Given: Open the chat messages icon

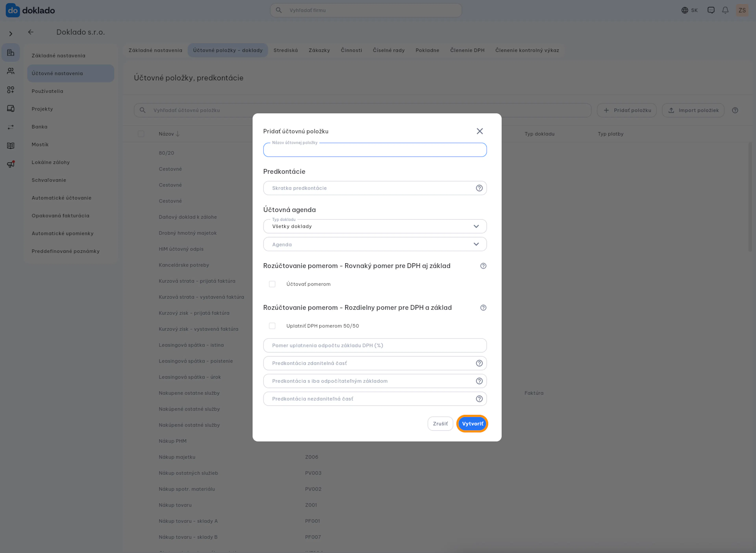Looking at the screenshot, I should pos(711,10).
